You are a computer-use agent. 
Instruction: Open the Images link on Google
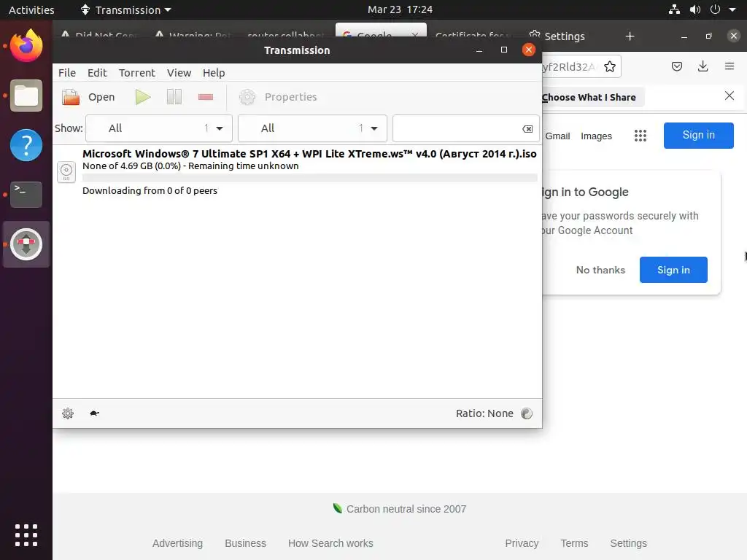tap(596, 136)
